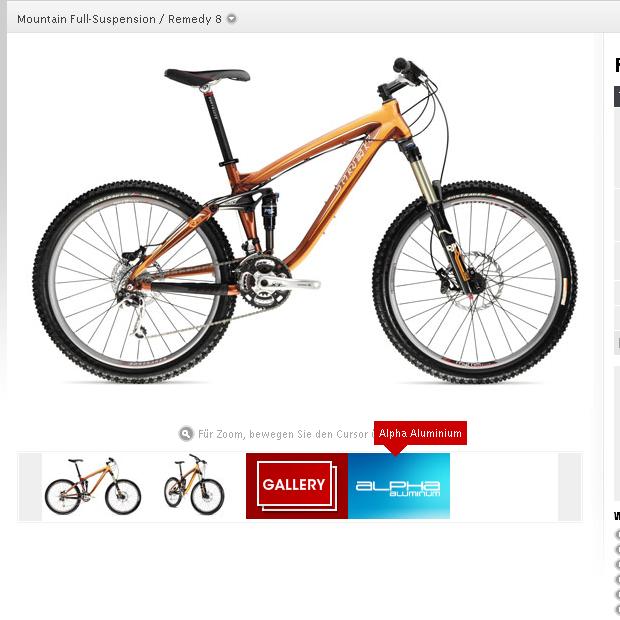Click the Mountain Full-Suspension breadcrumb text
620x620 pixels.
click(x=87, y=19)
